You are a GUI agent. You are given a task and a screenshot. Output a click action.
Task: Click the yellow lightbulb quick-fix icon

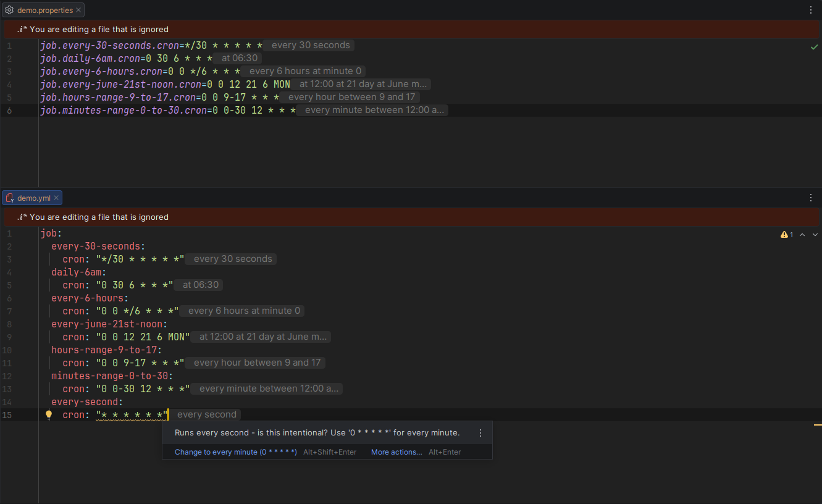[49, 415]
